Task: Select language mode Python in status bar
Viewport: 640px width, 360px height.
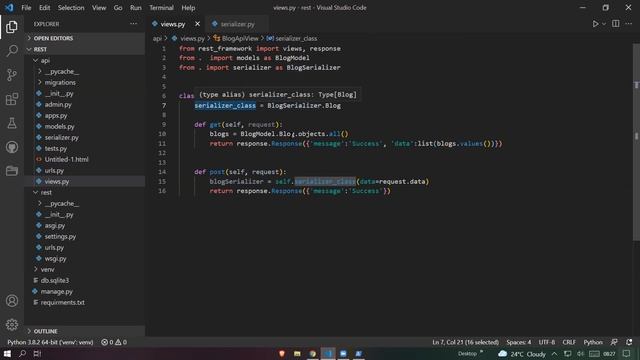Action: (x=593, y=342)
